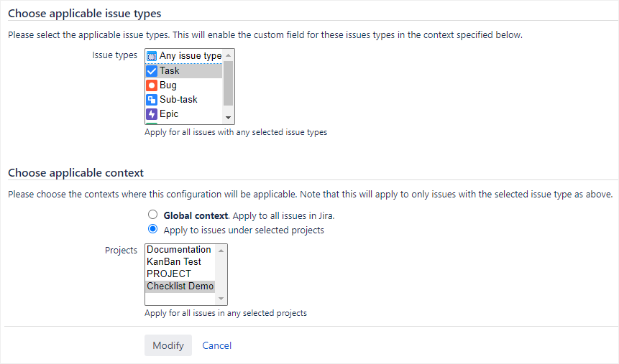Screen dimensions: 619x364
Task: Select KanBan Test project option
Action: [x=174, y=262]
